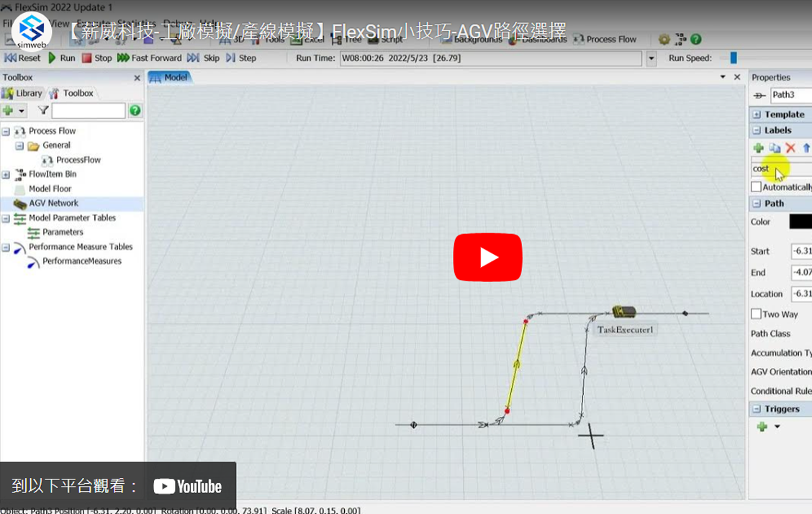Click the green help icon beside the toolbox filter
This screenshot has width=812, height=514.
(135, 110)
